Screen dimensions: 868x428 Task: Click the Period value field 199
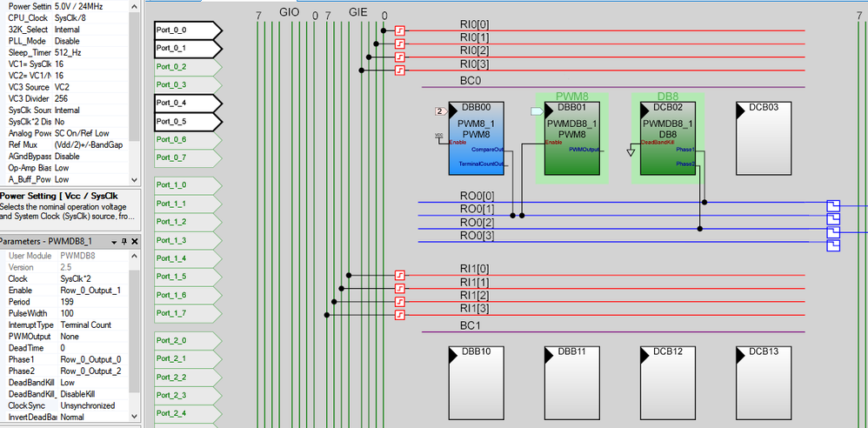pyautogui.click(x=93, y=302)
